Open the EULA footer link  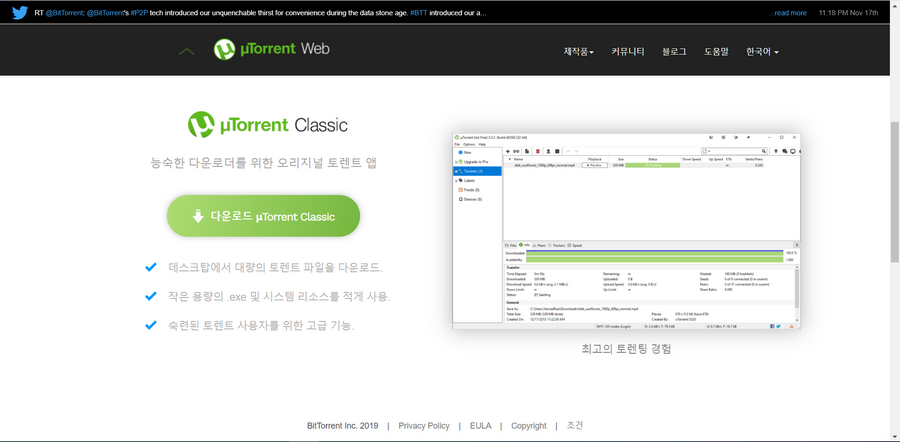click(x=480, y=426)
